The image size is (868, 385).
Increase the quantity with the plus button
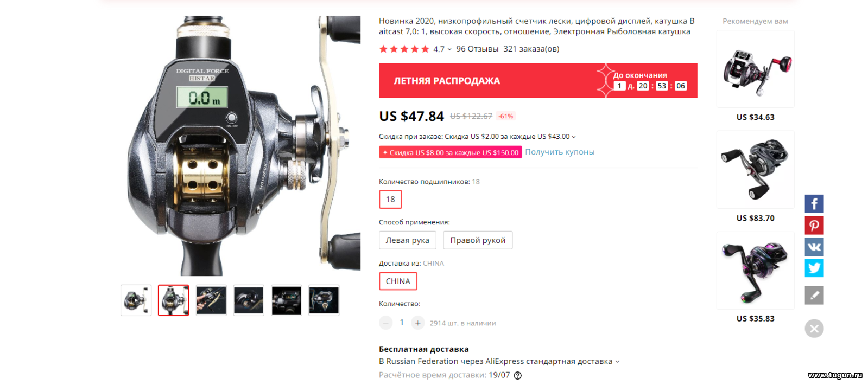pos(417,323)
